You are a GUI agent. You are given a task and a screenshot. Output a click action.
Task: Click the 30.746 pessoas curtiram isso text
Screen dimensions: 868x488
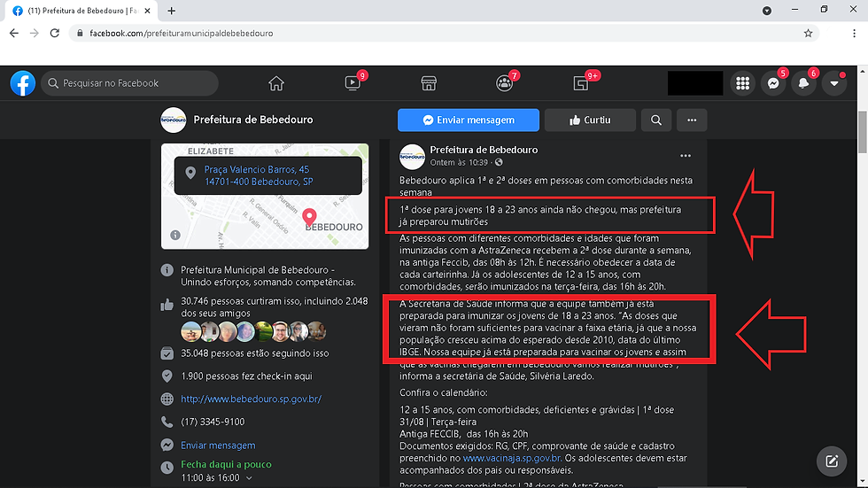274,307
